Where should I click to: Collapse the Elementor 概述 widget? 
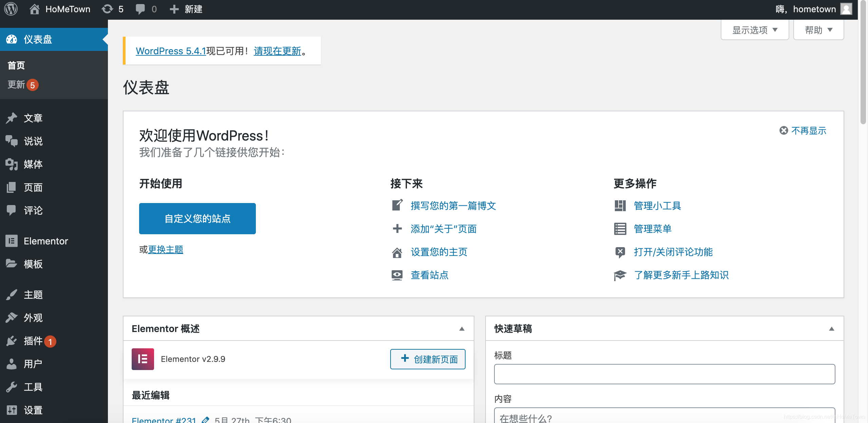coord(461,329)
